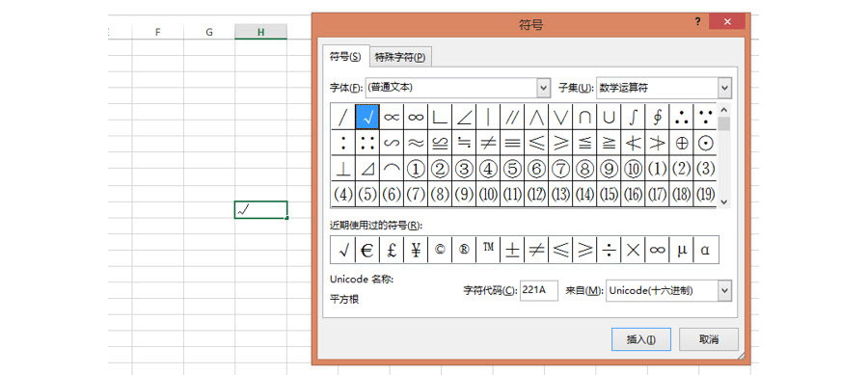
Task: Select column G header in the spreadsheet
Action: point(209,32)
